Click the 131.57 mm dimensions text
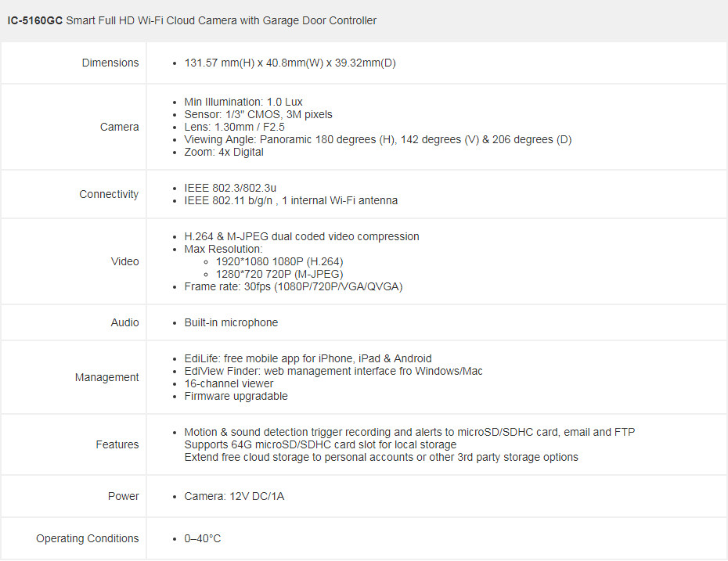This screenshot has height=561, width=728. [x=290, y=63]
